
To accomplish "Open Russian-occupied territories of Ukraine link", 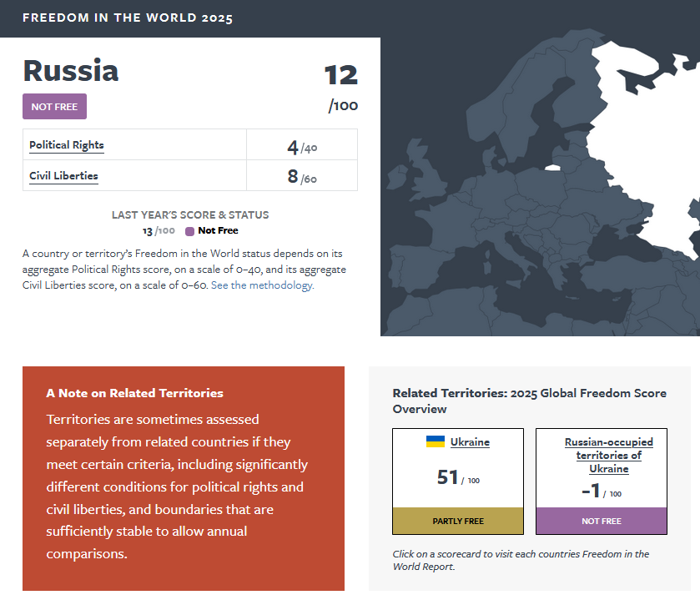I will 608,456.
